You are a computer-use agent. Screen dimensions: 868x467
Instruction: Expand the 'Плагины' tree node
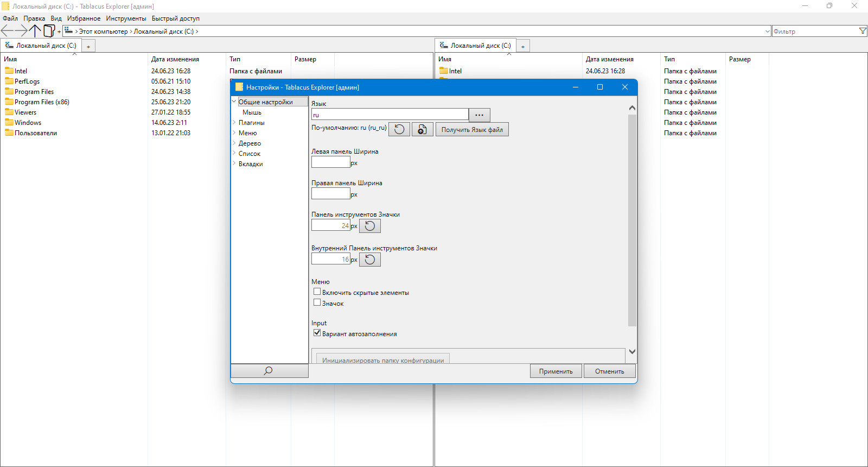pos(234,123)
